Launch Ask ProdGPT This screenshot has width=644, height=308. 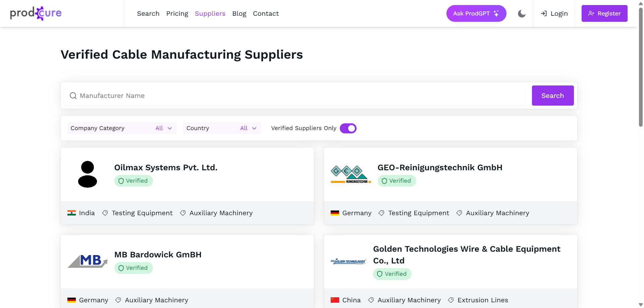click(x=476, y=13)
